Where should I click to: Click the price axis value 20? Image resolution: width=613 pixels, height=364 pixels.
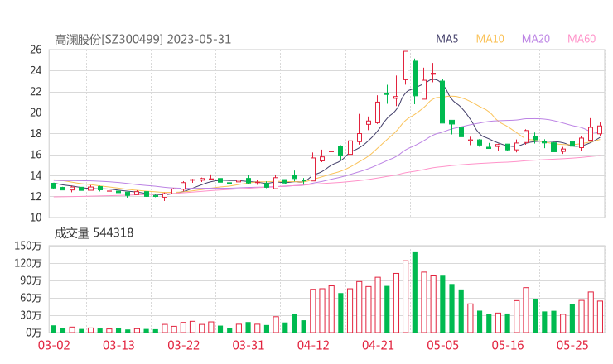[x=36, y=113]
